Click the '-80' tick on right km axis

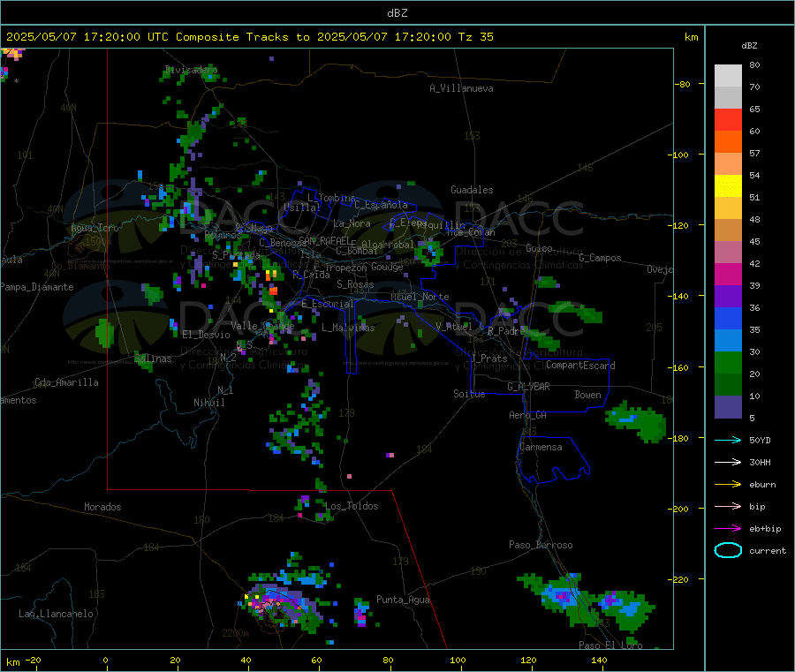(x=683, y=84)
